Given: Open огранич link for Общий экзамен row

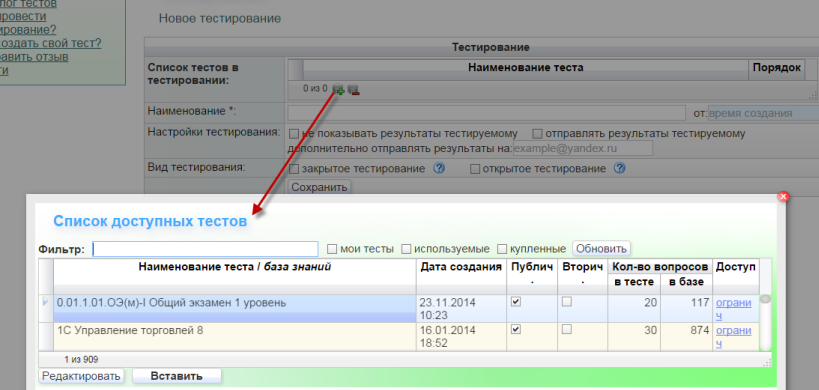Looking at the screenshot, I should coord(733,309).
